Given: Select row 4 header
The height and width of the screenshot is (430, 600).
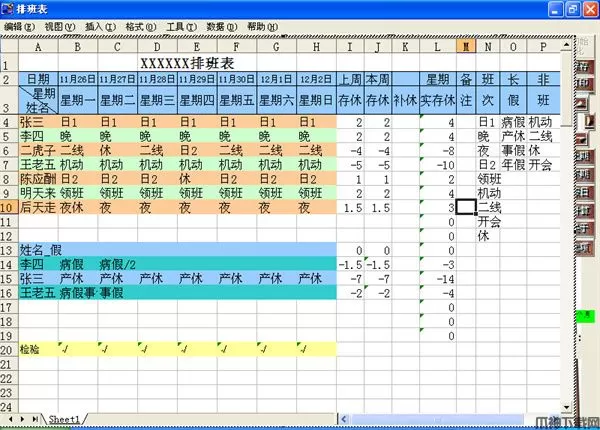Looking at the screenshot, I should point(9,122).
